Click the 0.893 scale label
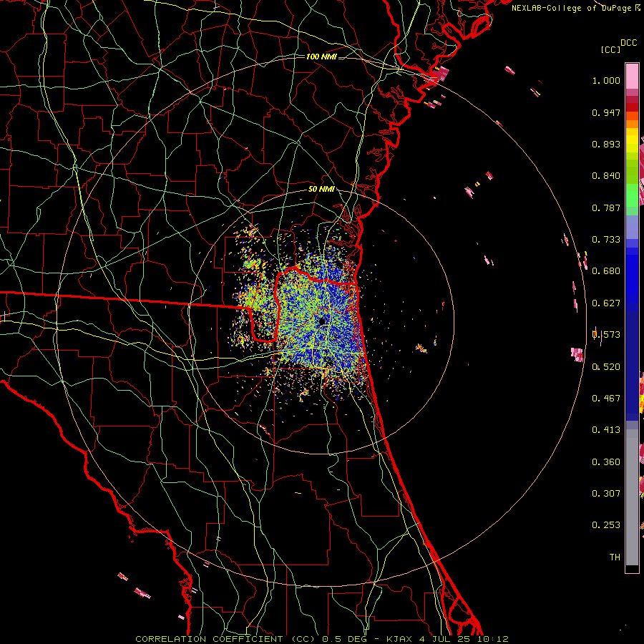This screenshot has width=644, height=644. click(606, 144)
